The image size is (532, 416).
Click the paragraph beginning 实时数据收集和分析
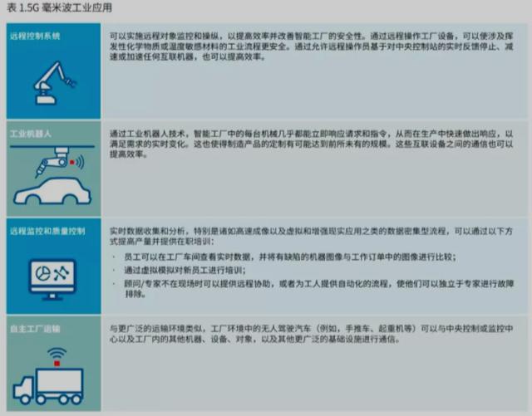click(x=311, y=236)
